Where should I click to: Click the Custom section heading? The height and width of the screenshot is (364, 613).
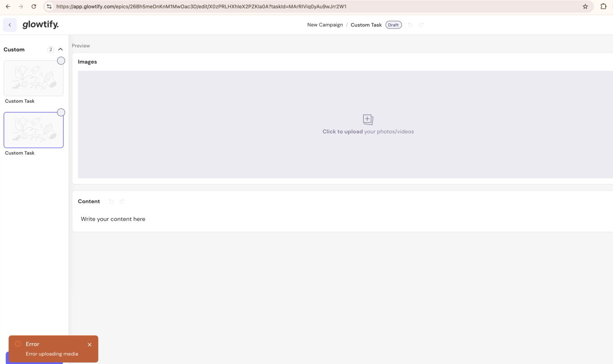click(14, 49)
